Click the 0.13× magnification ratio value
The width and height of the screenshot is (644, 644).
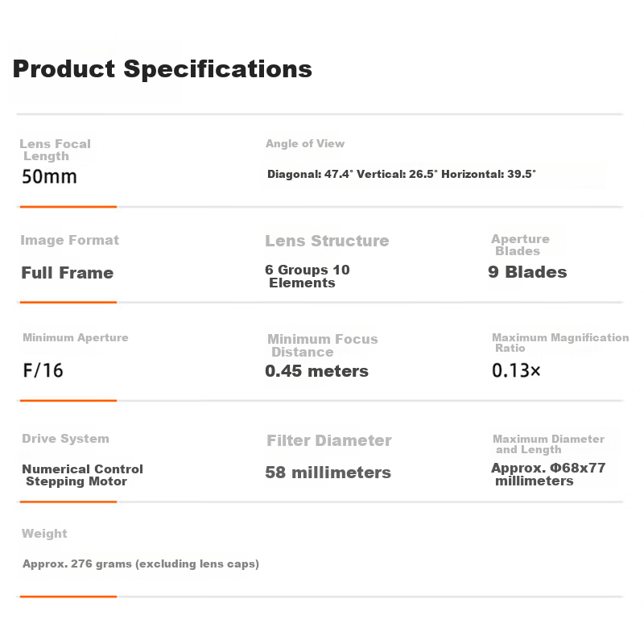pyautogui.click(x=517, y=371)
